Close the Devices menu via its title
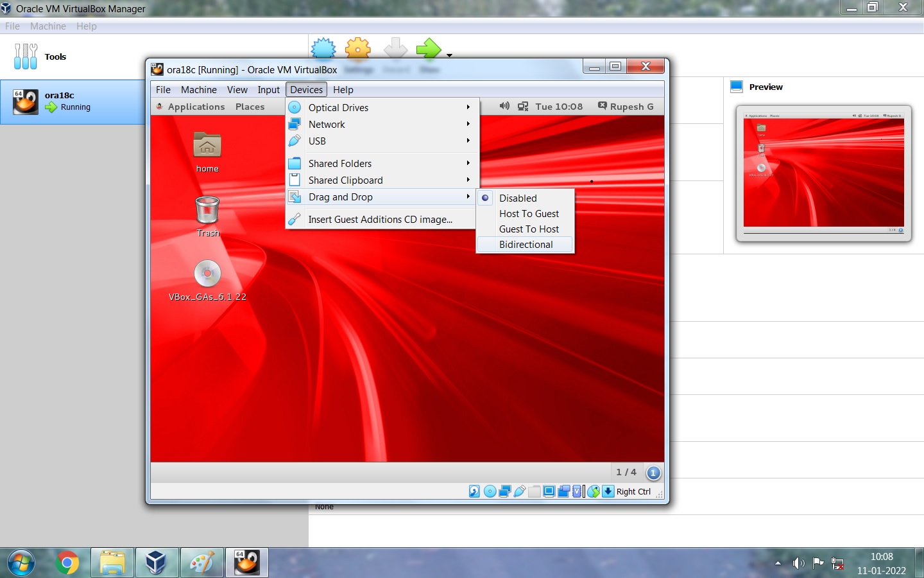This screenshot has width=924, height=578. pyautogui.click(x=306, y=89)
